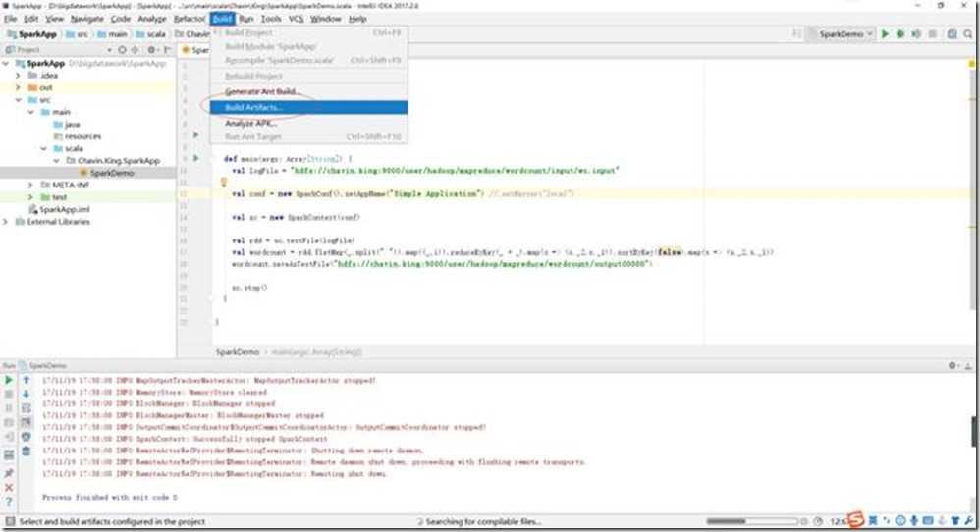Viewport: 980px width, 532px height.
Task: Click the background task progress bar
Action: point(752,521)
